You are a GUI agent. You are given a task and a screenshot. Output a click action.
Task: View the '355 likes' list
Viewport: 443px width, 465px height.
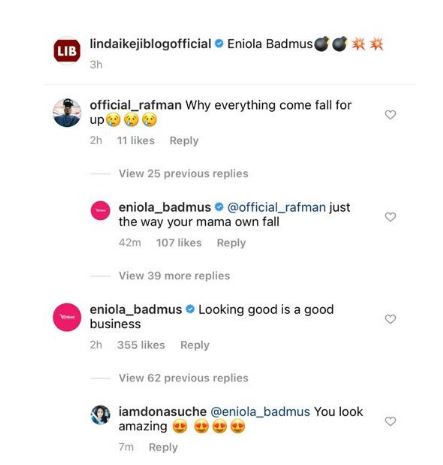(x=141, y=345)
